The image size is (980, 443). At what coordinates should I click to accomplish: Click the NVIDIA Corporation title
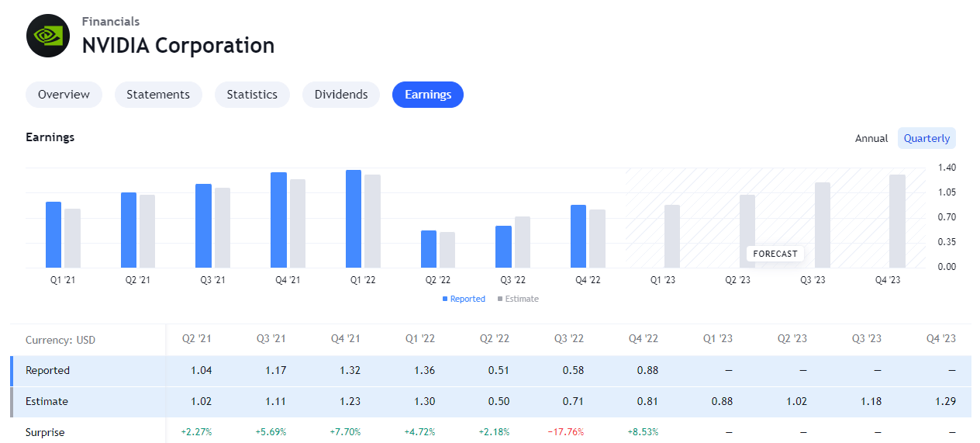(178, 45)
